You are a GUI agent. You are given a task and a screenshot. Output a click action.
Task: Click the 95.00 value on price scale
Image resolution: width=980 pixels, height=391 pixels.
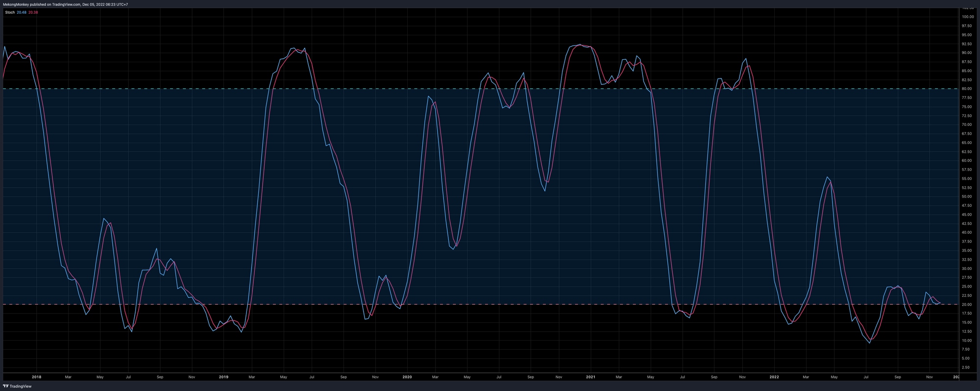(967, 35)
